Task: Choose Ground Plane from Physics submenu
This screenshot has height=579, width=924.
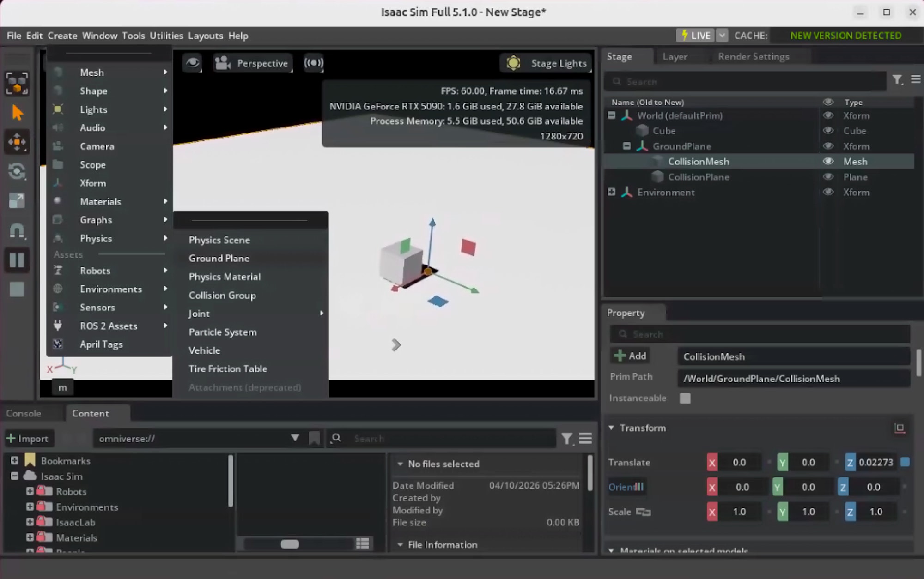Action: tap(219, 259)
